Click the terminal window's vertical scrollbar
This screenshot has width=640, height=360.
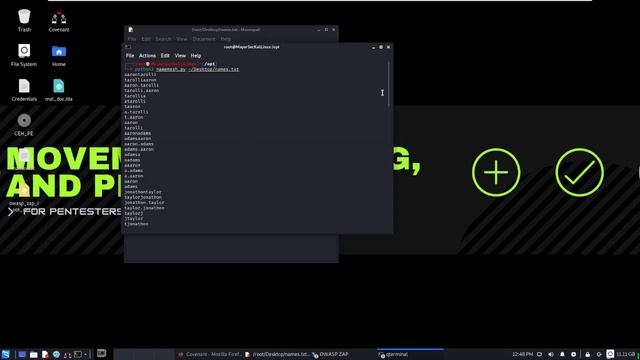(389, 84)
